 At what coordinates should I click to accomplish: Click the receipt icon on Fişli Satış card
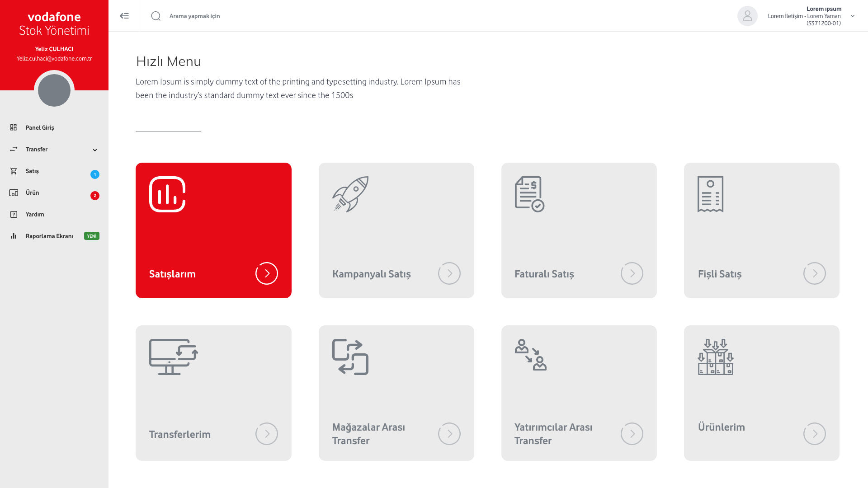[x=711, y=194]
